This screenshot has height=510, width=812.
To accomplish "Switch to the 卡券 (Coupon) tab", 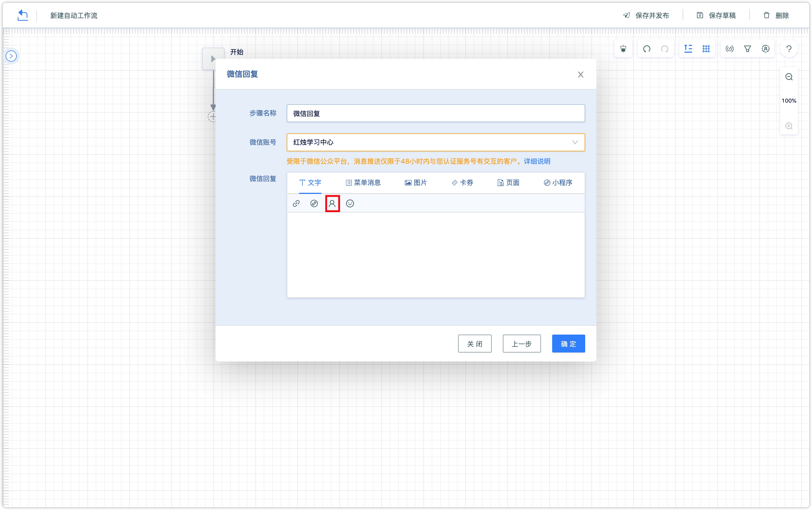I will 462,182.
